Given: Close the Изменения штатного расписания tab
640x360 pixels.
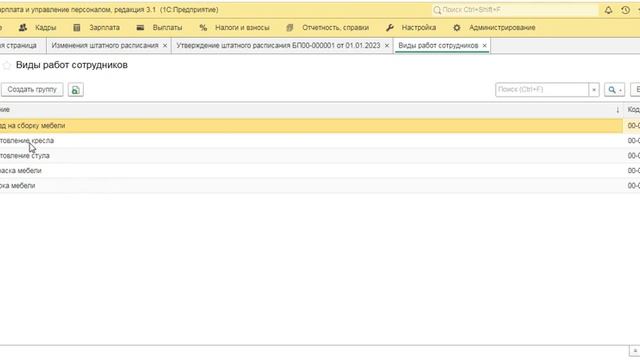Looking at the screenshot, I should click(165, 46).
